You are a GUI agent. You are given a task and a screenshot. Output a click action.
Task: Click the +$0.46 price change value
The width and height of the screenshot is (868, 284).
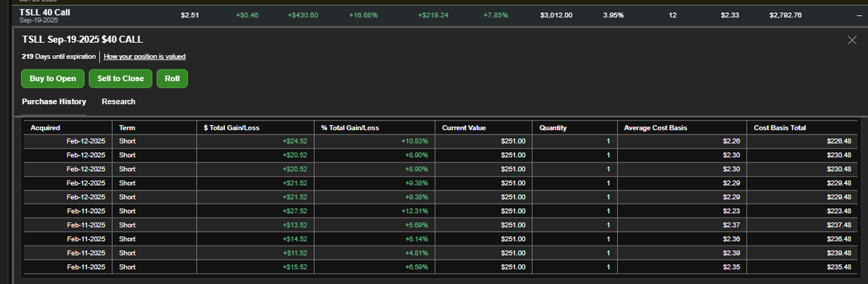coord(247,14)
